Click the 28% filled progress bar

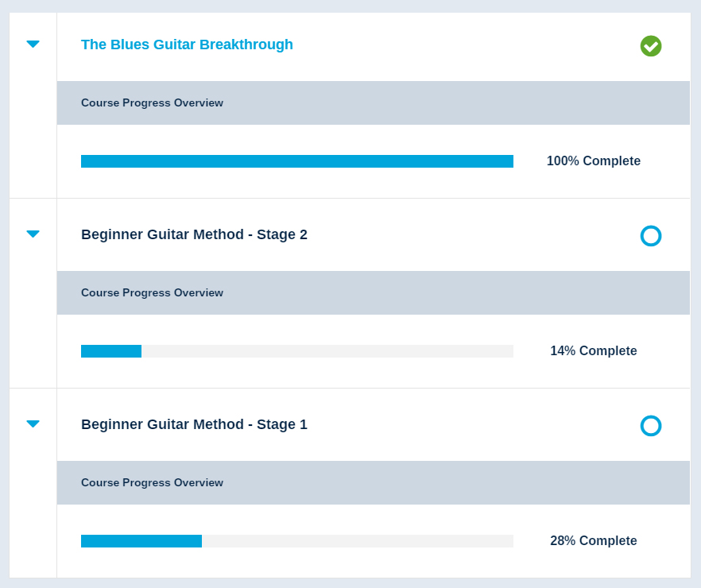(x=141, y=541)
